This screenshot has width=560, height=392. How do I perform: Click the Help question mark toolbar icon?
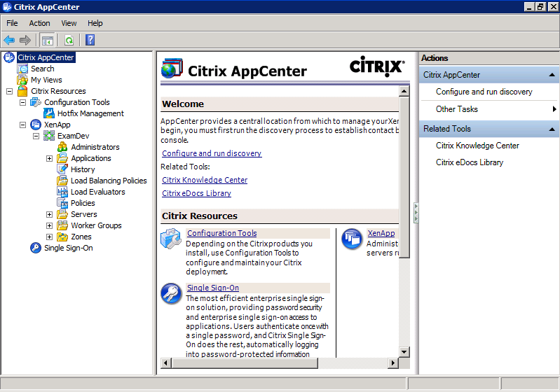coord(90,40)
